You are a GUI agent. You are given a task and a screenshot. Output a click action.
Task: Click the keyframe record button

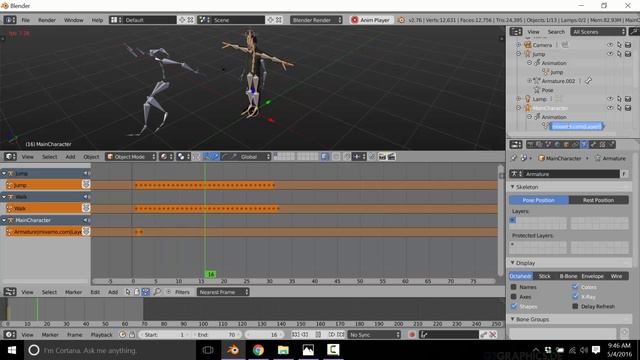coord(411,335)
